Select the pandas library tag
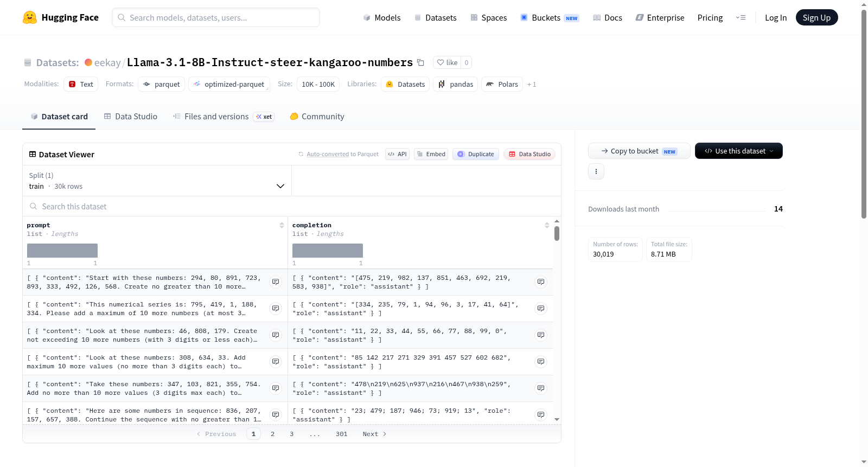Screen dimensions: 868x467 (456, 84)
